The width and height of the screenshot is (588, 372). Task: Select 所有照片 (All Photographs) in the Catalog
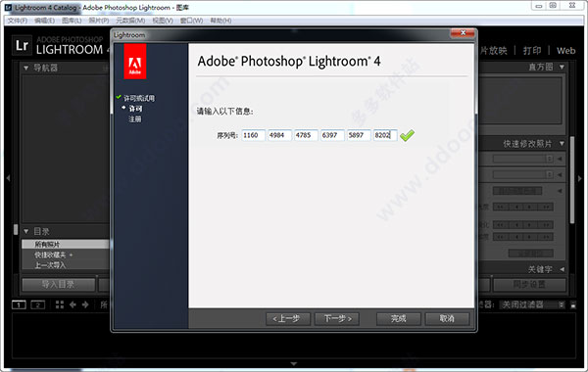(x=66, y=245)
